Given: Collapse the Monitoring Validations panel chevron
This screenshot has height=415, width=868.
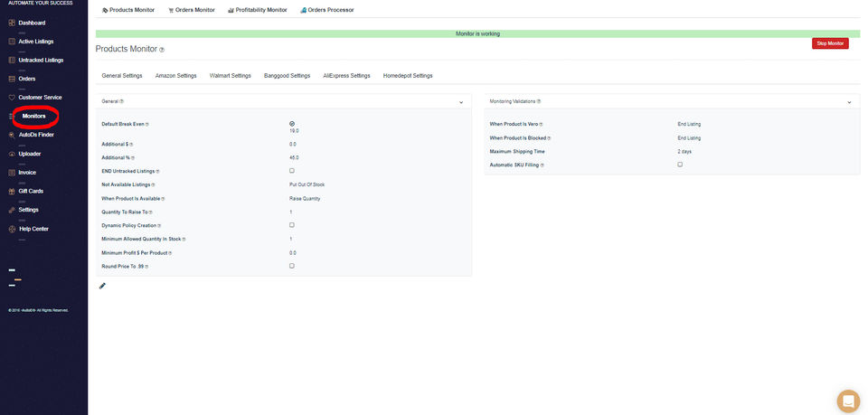Looking at the screenshot, I should tap(849, 102).
